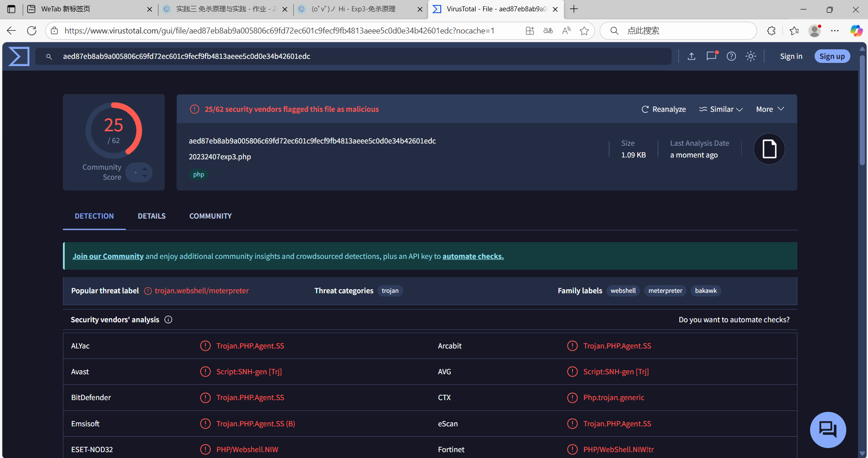Close the WeTab browser tab

(x=150, y=9)
